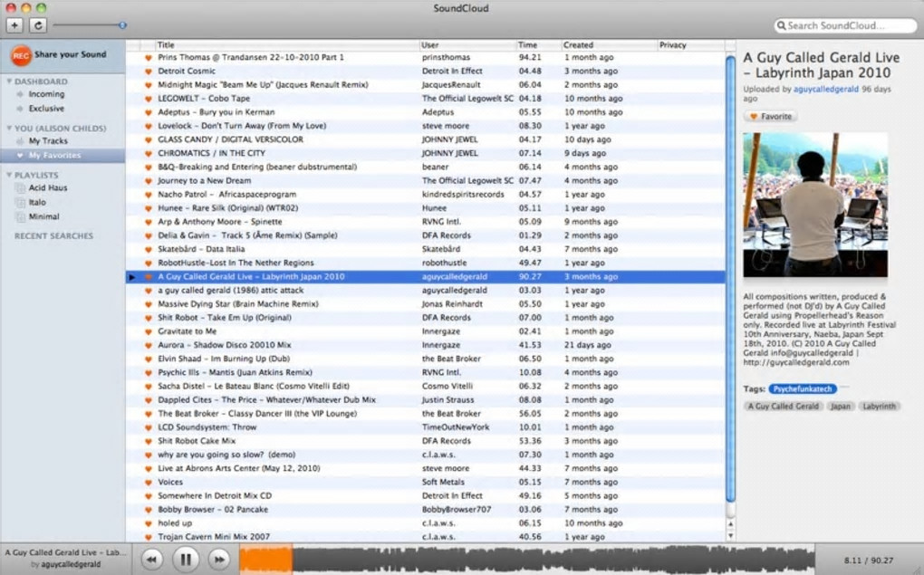This screenshot has height=575, width=924.
Task: Sort by the Privacy column header
Action: click(690, 44)
